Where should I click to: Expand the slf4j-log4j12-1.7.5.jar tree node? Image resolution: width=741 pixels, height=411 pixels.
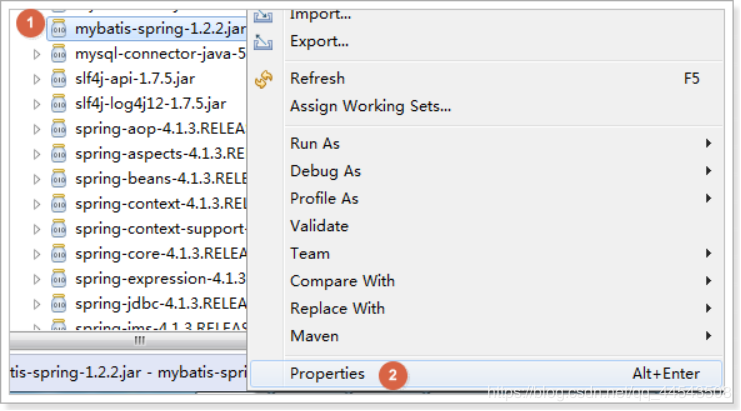click(x=37, y=103)
